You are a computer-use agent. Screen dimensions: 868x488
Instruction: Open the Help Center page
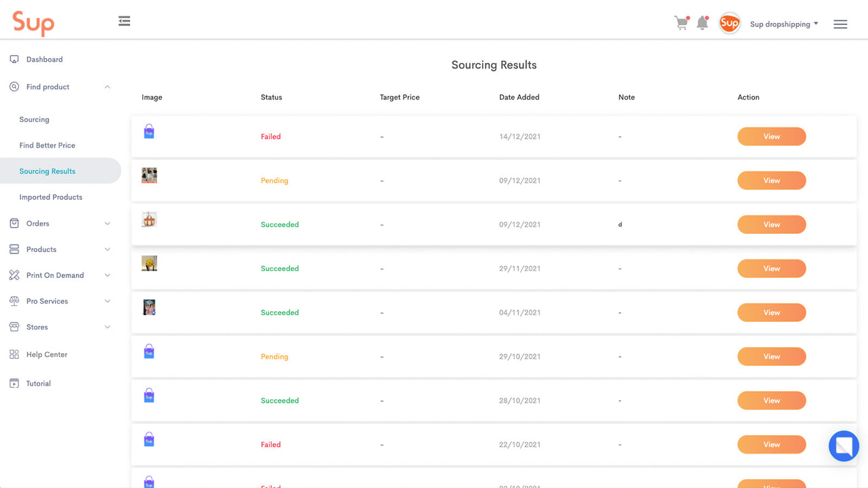click(x=47, y=354)
